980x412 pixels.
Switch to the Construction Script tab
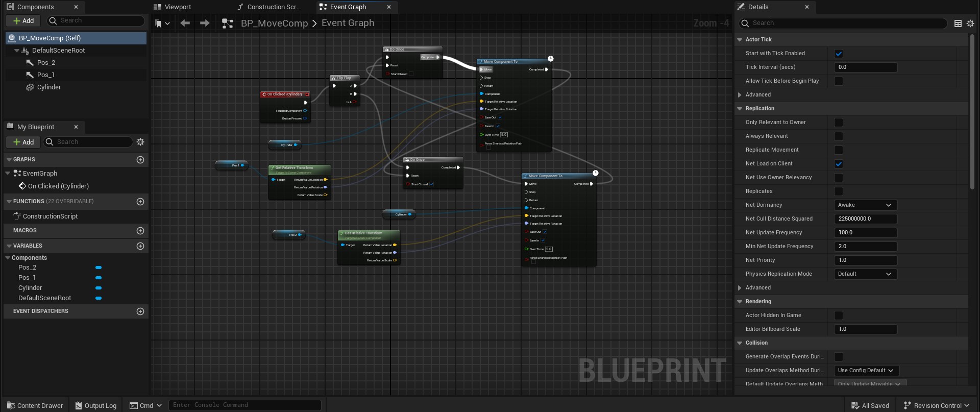(269, 7)
